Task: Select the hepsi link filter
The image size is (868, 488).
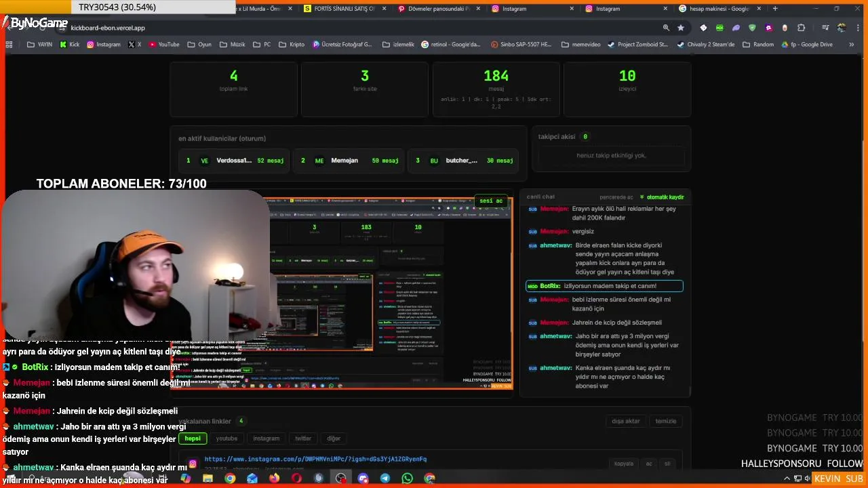Action: pos(193,439)
